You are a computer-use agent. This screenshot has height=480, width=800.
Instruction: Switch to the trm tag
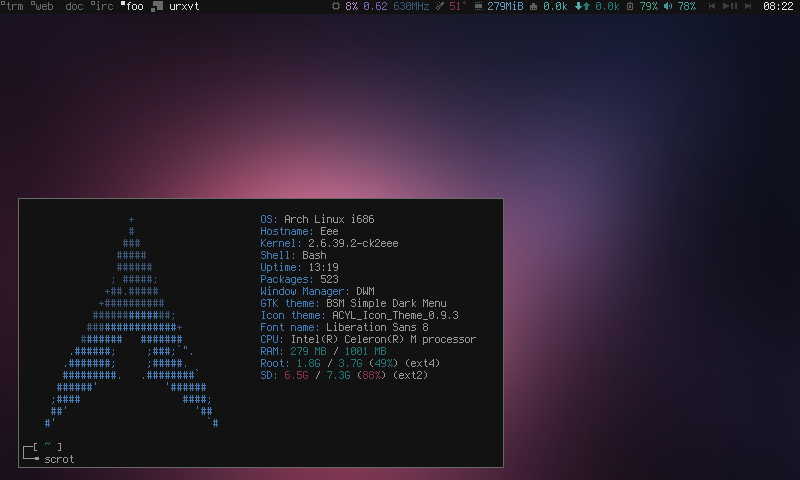coord(13,7)
